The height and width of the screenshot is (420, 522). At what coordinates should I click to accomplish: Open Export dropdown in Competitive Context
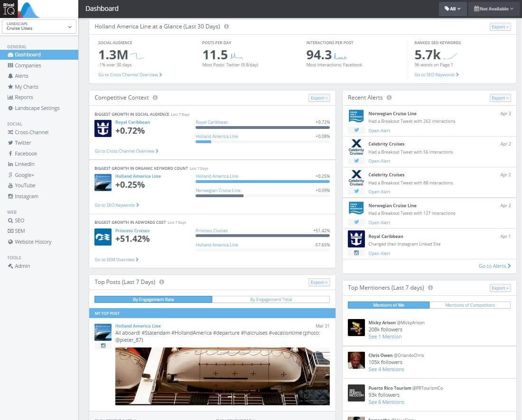319,98
